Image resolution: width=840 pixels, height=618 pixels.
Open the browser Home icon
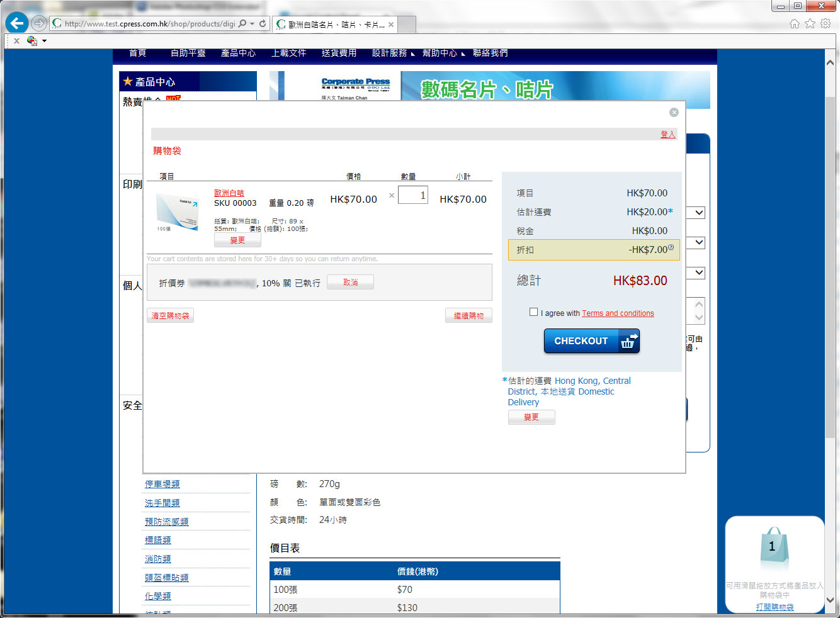tap(795, 24)
